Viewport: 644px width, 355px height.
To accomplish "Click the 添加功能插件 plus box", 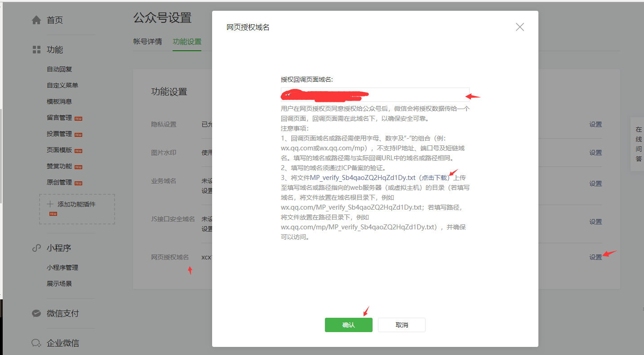I will (77, 209).
